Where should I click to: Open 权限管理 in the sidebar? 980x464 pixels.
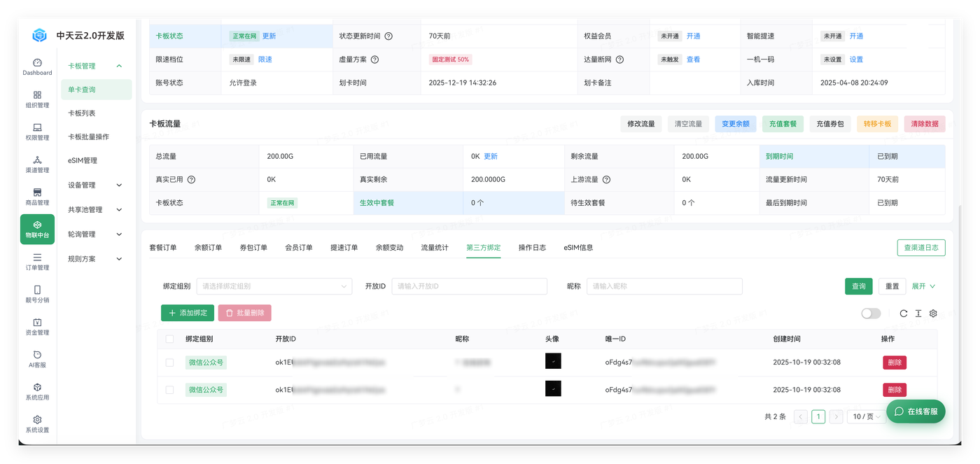pos(37,132)
